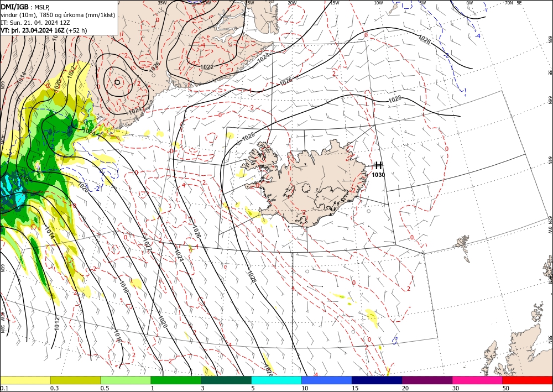Click the 64N latitude label on right edge
Image resolution: width=553 pixels, height=392 pixels.
click(x=550, y=160)
